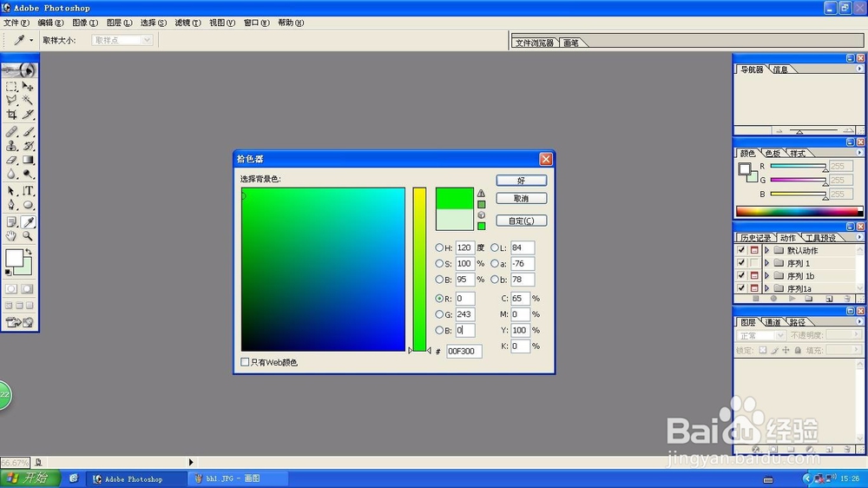Expand the 默认动作 action set
This screenshot has height=488, width=868.
point(766,250)
